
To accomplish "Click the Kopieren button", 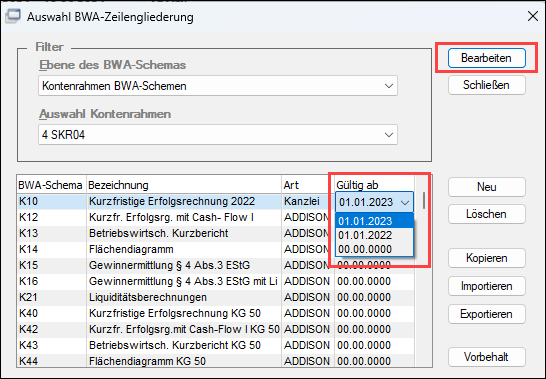I will (486, 258).
